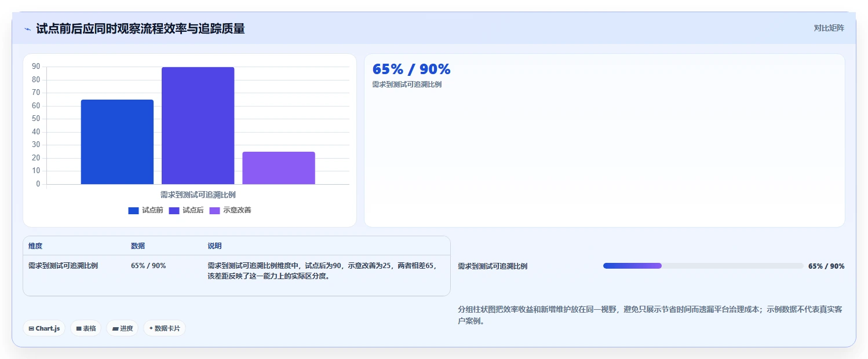The width and height of the screenshot is (868, 359).
Task: Click the 65% / 90% table cell
Action: tap(148, 266)
